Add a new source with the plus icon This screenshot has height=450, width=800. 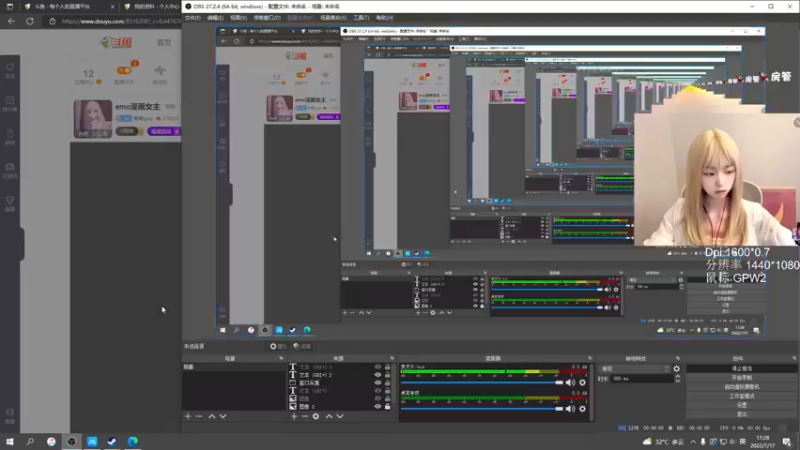294,416
